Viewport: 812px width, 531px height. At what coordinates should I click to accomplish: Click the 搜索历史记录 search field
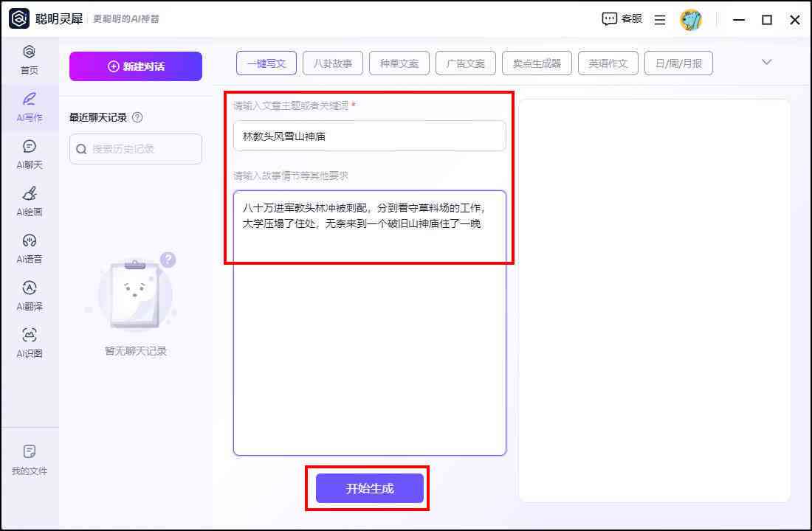[136, 149]
